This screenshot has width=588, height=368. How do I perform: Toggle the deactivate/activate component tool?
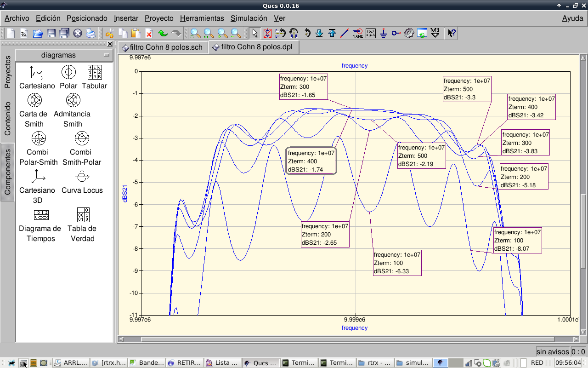tap(268, 33)
